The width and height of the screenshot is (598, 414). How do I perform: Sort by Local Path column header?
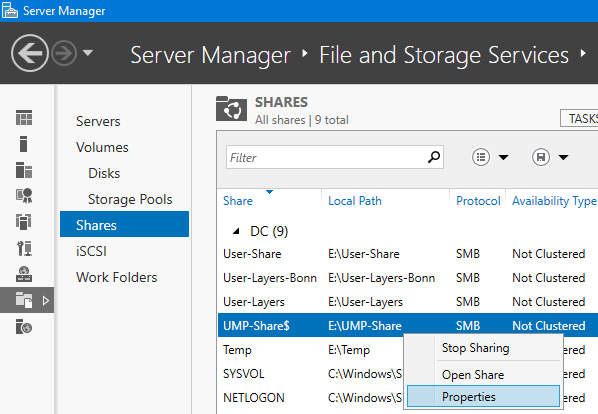[355, 201]
